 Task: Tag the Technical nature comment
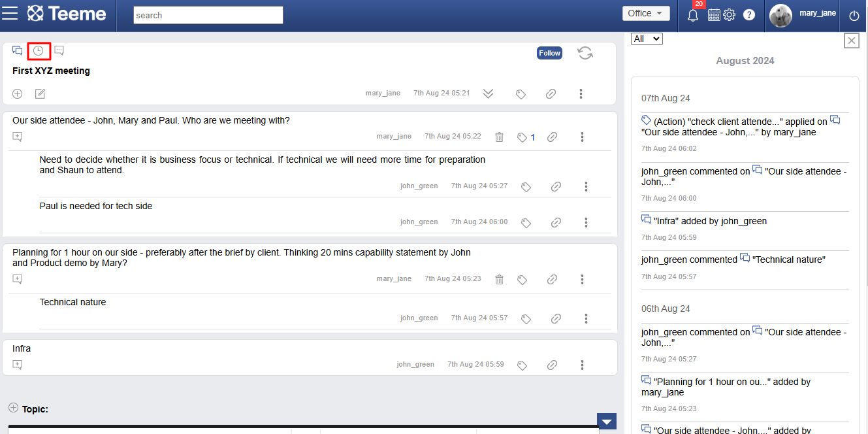[526, 318]
